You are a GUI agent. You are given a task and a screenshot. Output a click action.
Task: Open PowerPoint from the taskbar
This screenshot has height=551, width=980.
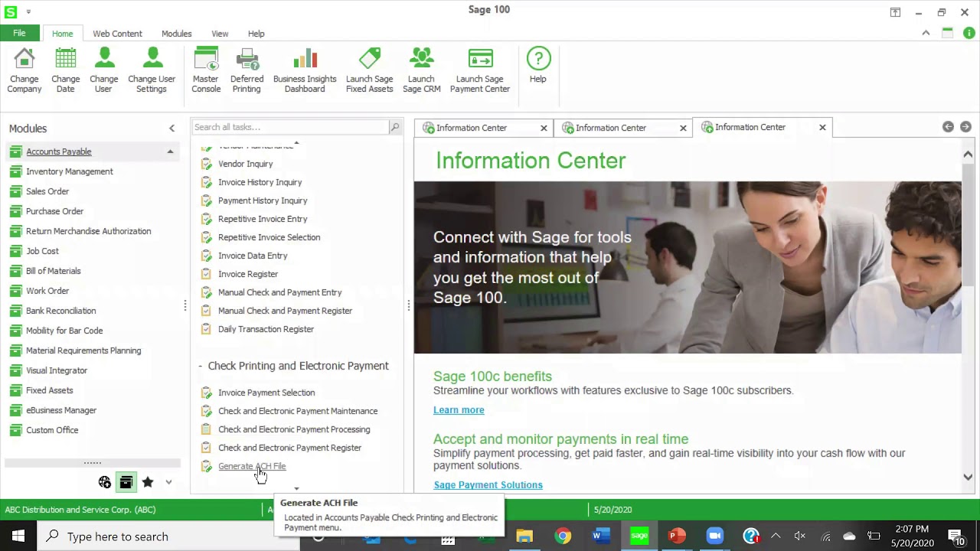click(676, 536)
